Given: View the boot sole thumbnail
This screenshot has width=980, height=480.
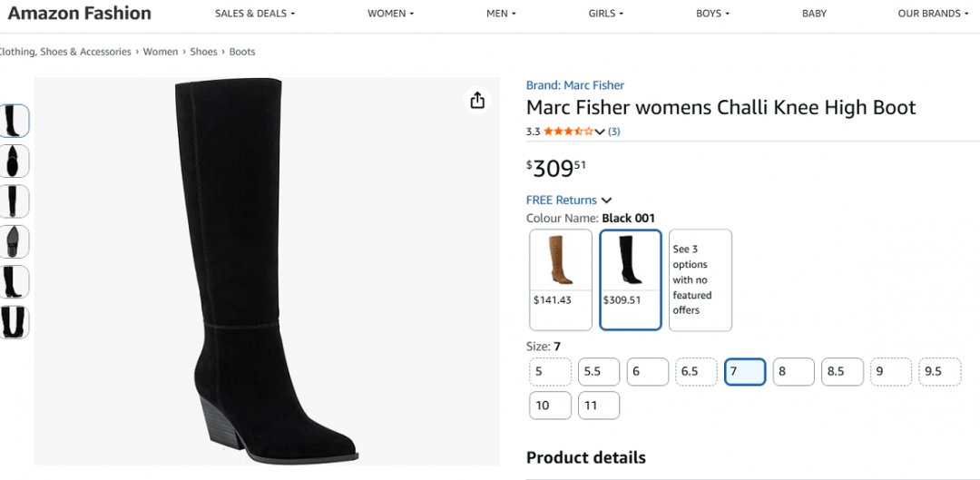Looking at the screenshot, I should click(x=15, y=241).
